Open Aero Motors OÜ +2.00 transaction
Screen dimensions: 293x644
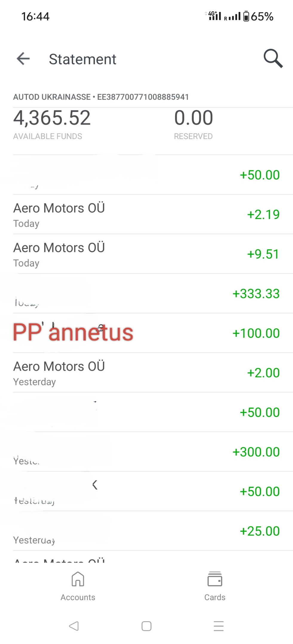click(x=146, y=373)
